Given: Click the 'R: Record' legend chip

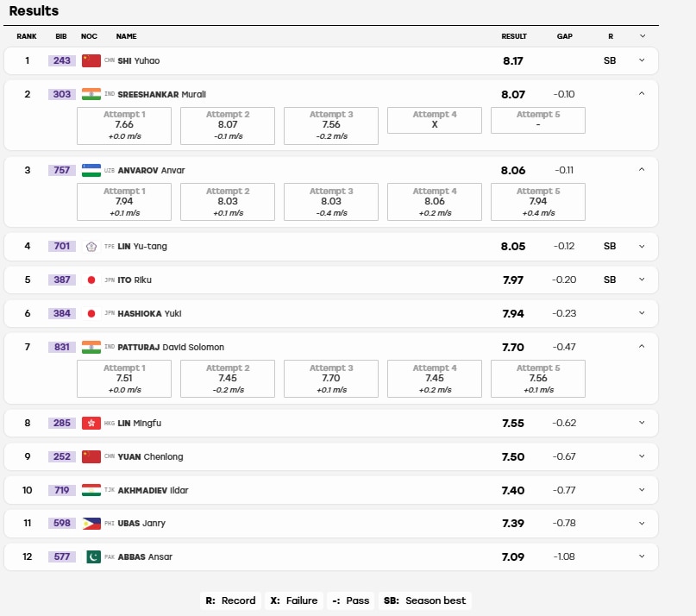Looking at the screenshot, I should pyautogui.click(x=230, y=600).
